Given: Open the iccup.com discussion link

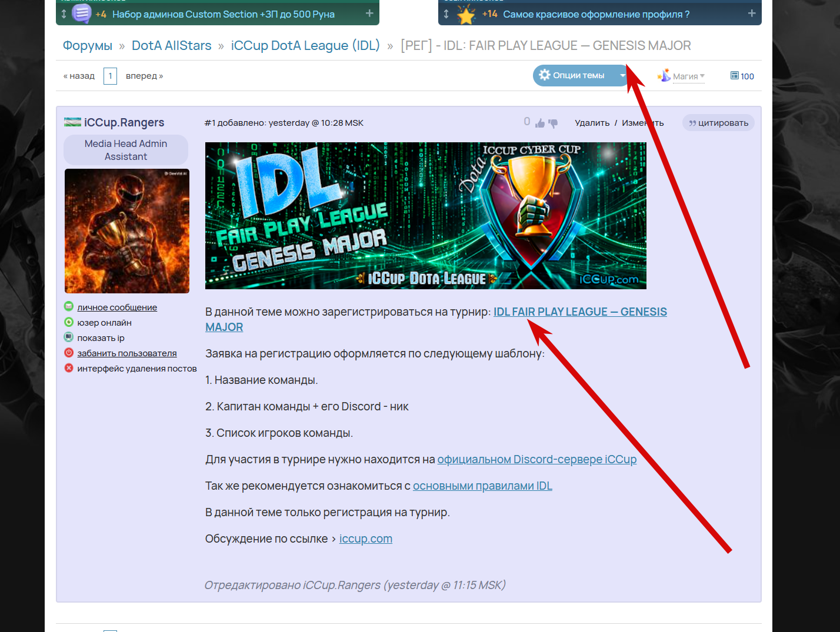Looking at the screenshot, I should [366, 539].
